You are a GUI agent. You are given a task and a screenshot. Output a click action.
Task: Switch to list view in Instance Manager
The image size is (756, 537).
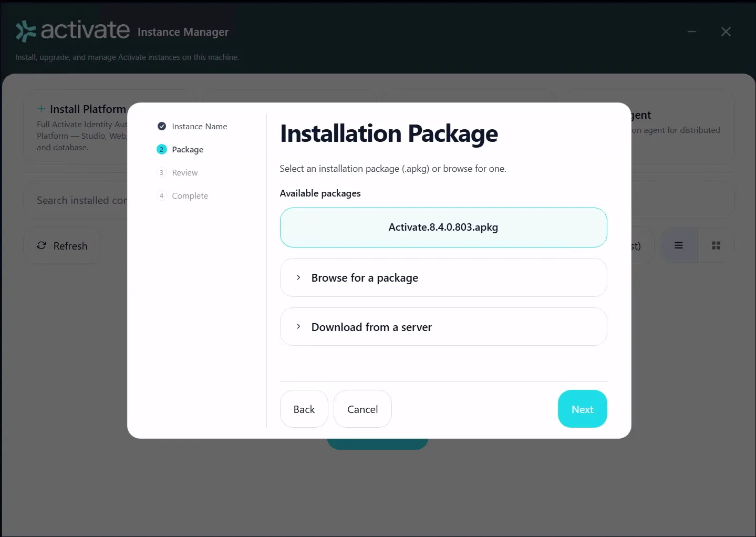coord(679,245)
